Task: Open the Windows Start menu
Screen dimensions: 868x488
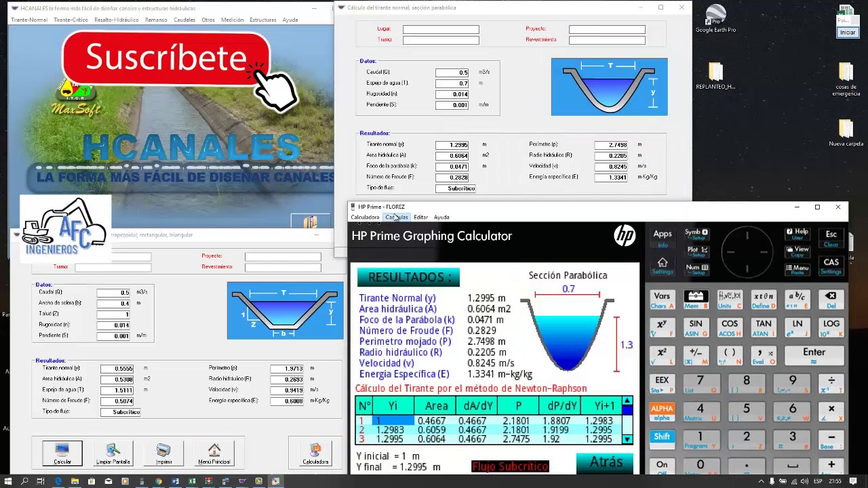Action: pyautogui.click(x=8, y=481)
